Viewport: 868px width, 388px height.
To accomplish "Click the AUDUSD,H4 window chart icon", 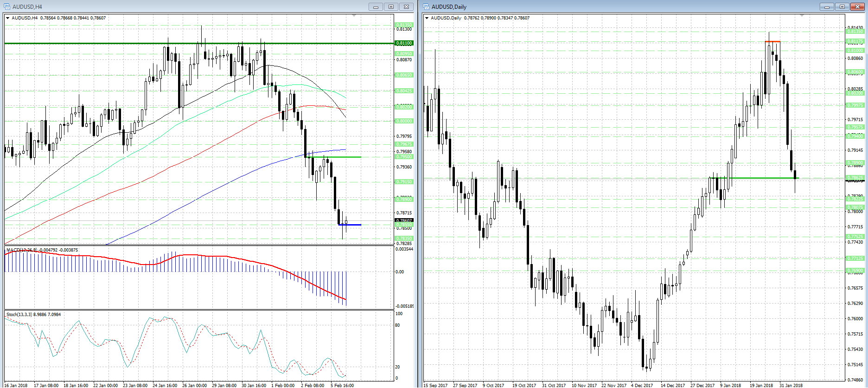I will pos(7,6).
